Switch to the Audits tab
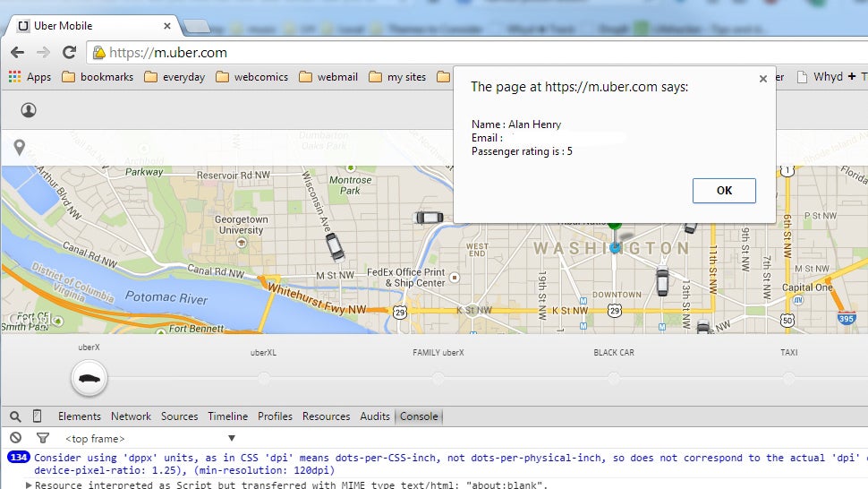Screen dimensions: 868x489 pos(375,416)
